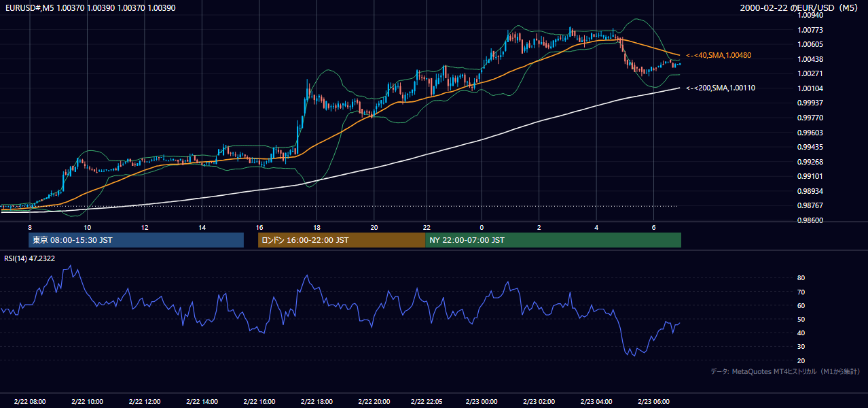Click price axis value 0.98767
868x408 pixels.
point(810,205)
